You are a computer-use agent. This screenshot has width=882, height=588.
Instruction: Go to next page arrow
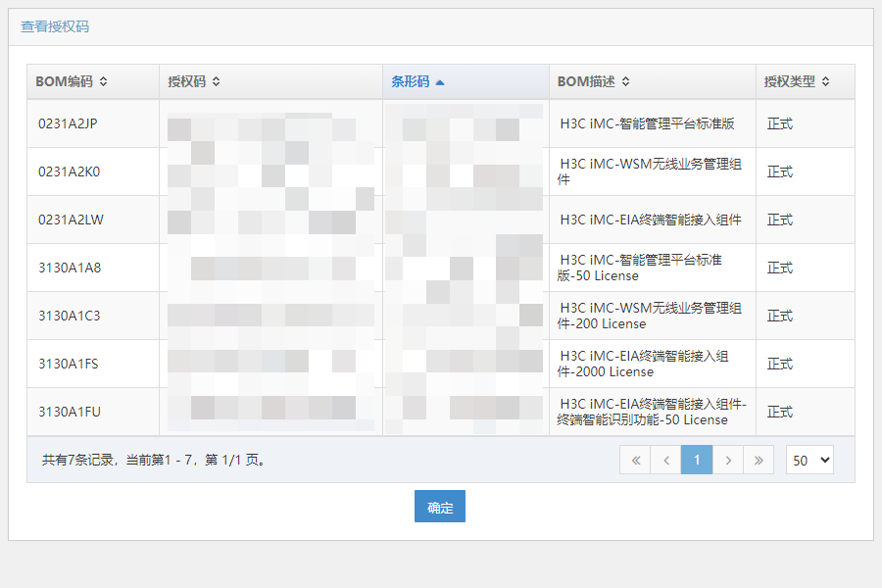point(728,460)
